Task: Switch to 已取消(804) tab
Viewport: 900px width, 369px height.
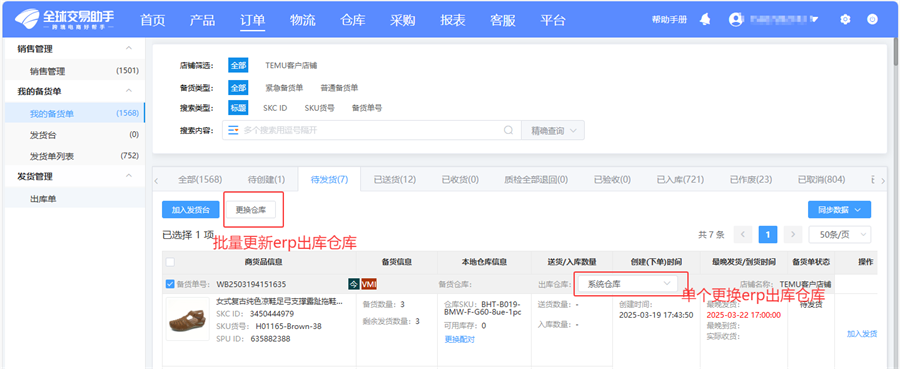Action: (x=821, y=180)
